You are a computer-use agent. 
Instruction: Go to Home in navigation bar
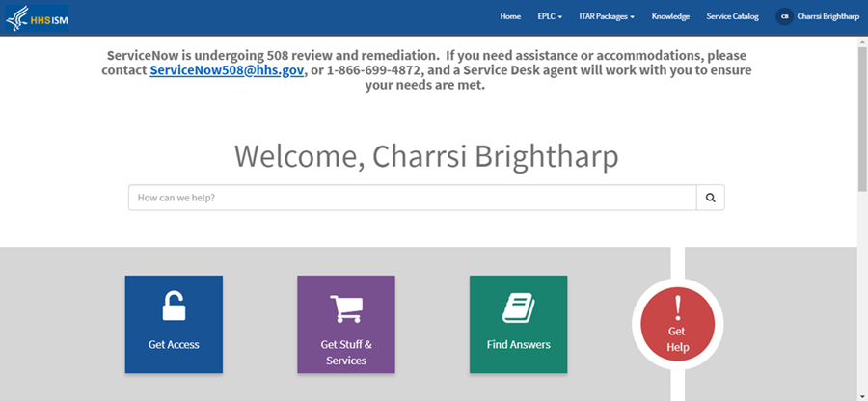pyautogui.click(x=510, y=16)
